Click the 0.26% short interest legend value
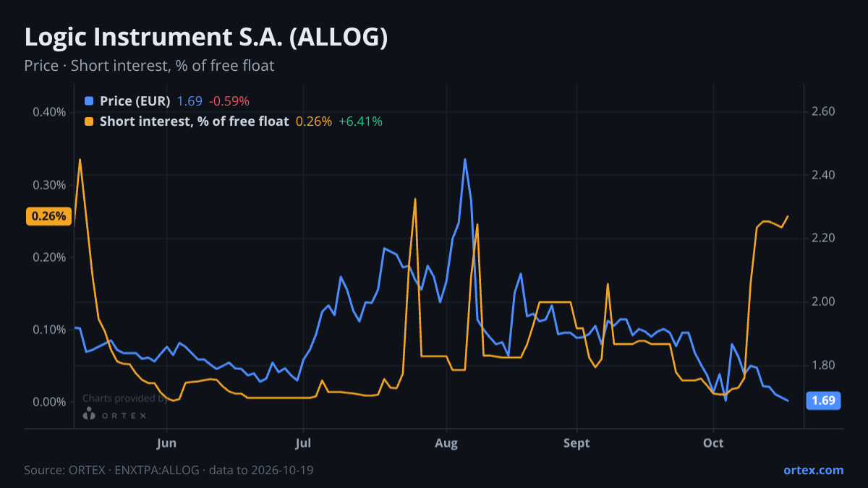The width and height of the screenshot is (868, 488). click(x=314, y=121)
